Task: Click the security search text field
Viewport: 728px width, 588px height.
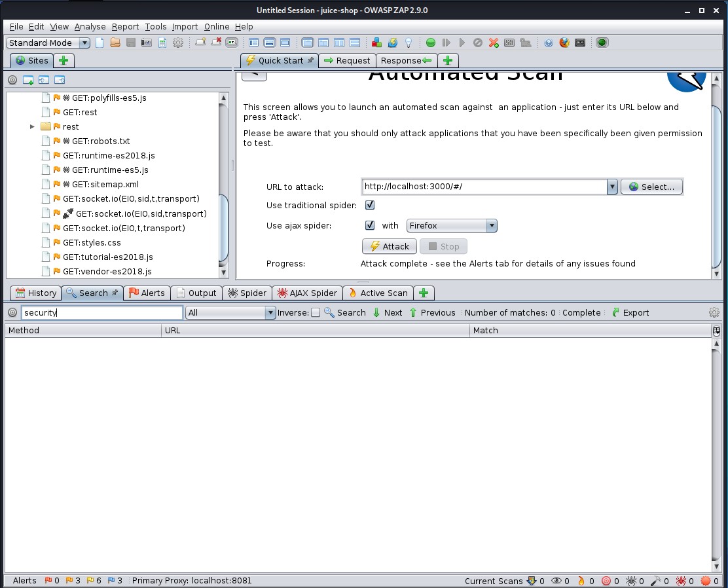Action: click(102, 313)
